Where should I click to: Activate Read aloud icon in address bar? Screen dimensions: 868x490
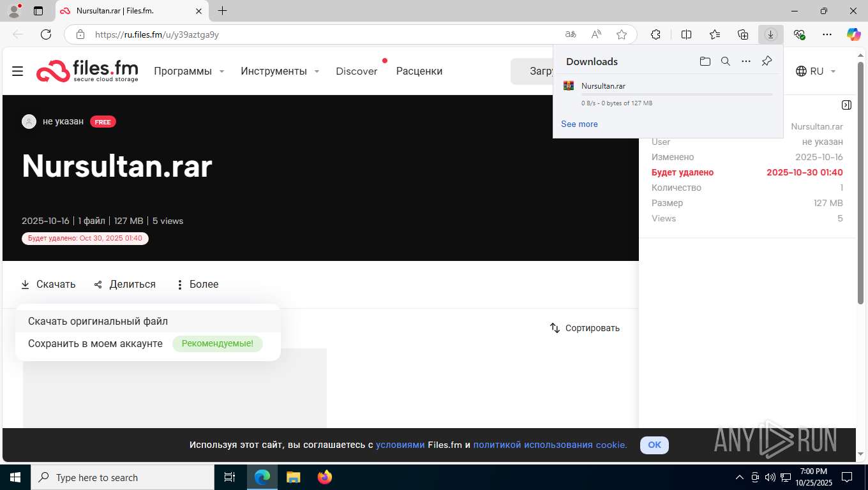tap(596, 34)
